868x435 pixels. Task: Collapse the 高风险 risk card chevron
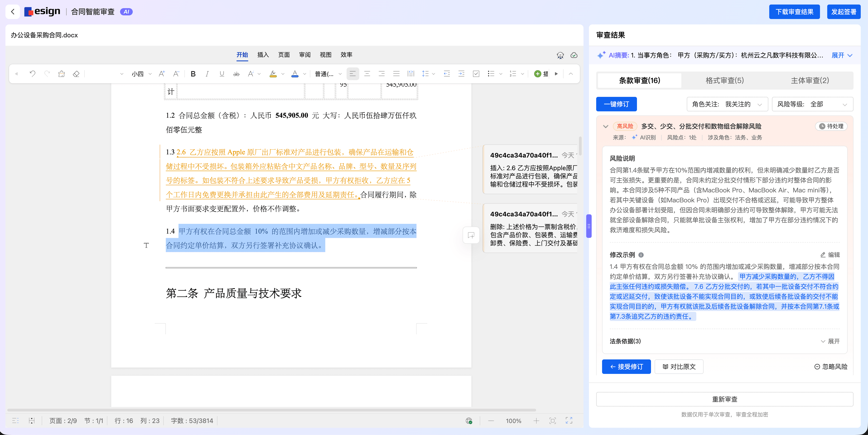pyautogui.click(x=605, y=127)
